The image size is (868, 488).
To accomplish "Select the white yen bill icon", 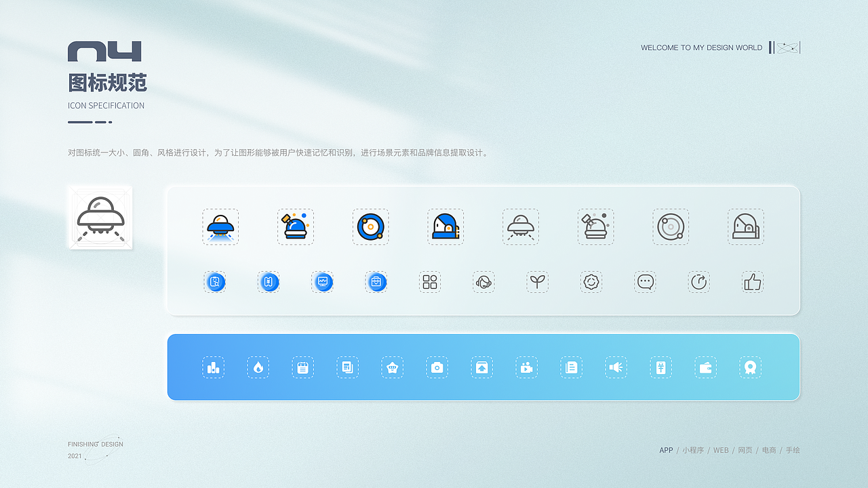I will coord(661,367).
